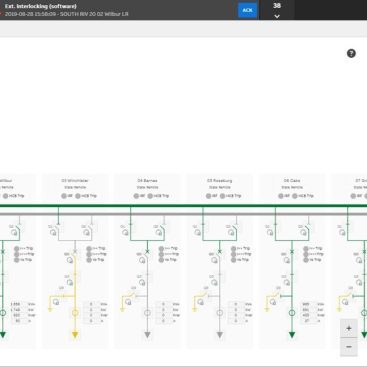Click the green transformer circle in Oaks feeder

[292, 313]
